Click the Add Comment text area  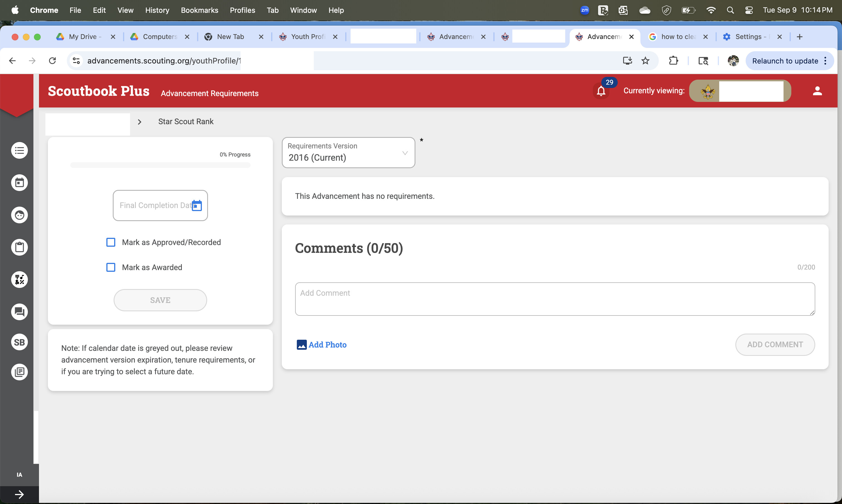pos(555,299)
